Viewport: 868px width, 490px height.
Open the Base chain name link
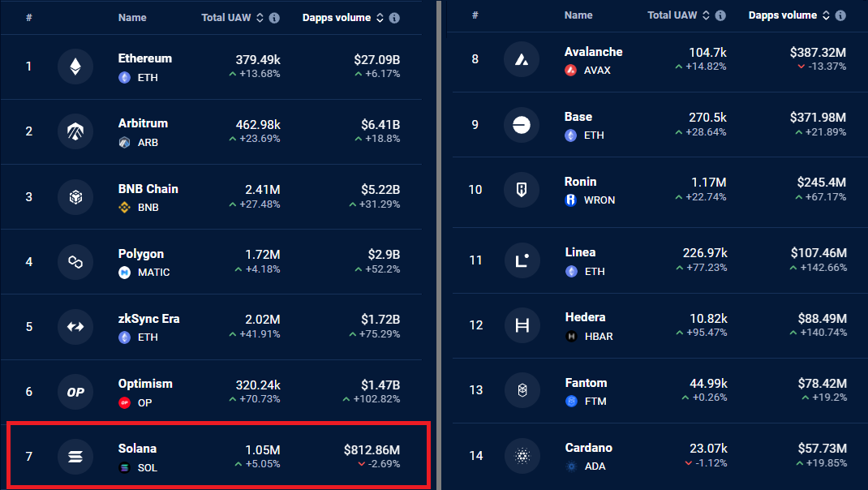tap(578, 117)
